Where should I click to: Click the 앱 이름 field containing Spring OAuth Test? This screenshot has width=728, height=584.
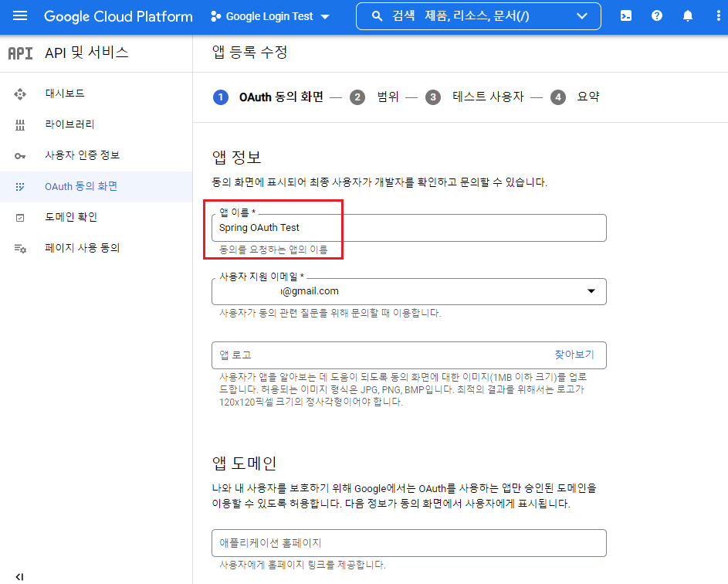point(409,228)
